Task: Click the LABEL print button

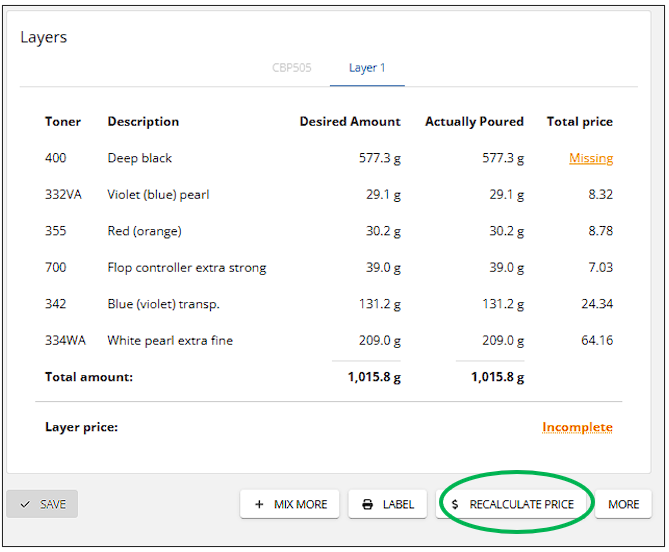Action: (x=387, y=504)
